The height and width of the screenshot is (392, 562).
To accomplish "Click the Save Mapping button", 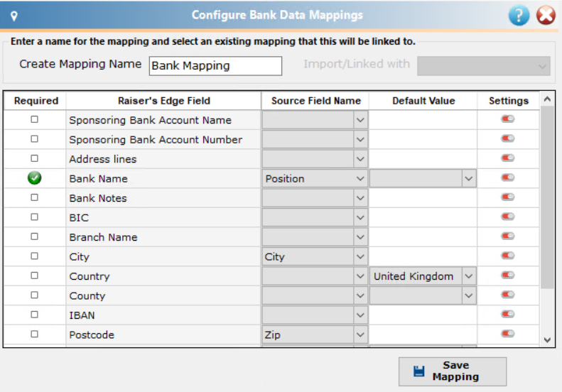I will (x=453, y=371).
